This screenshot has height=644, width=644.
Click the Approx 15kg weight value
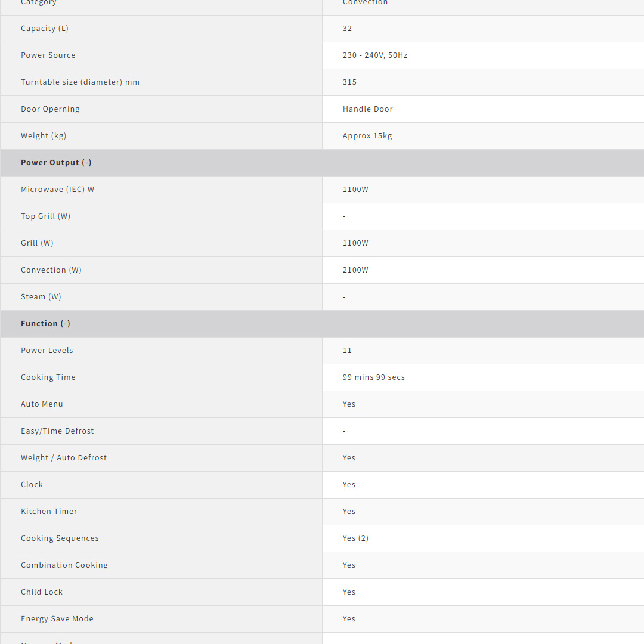367,136
